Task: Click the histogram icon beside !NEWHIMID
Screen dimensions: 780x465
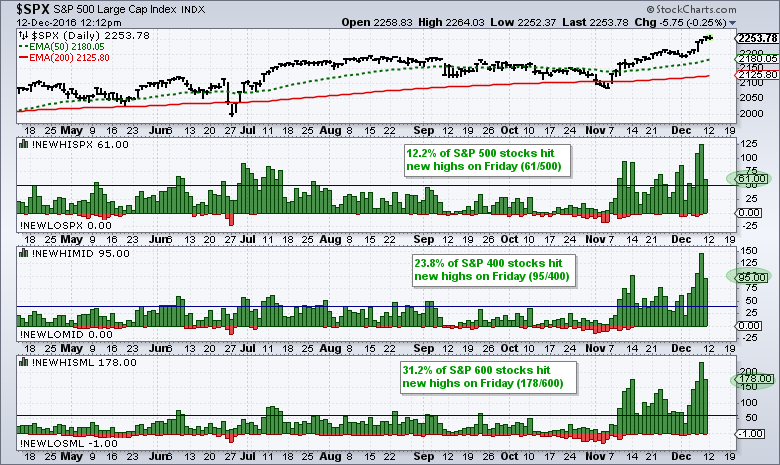Action: (x=23, y=253)
